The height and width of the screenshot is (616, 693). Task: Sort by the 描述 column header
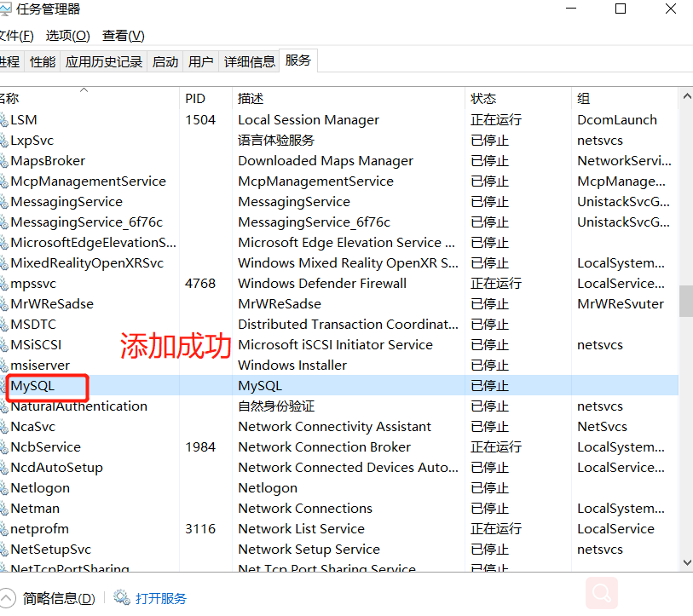click(349, 98)
